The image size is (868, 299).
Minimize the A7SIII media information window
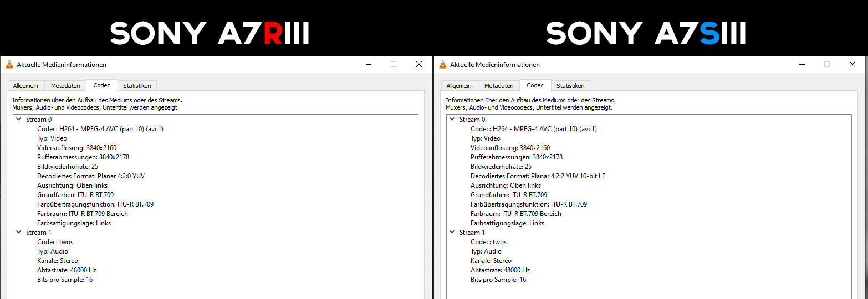tap(802, 65)
